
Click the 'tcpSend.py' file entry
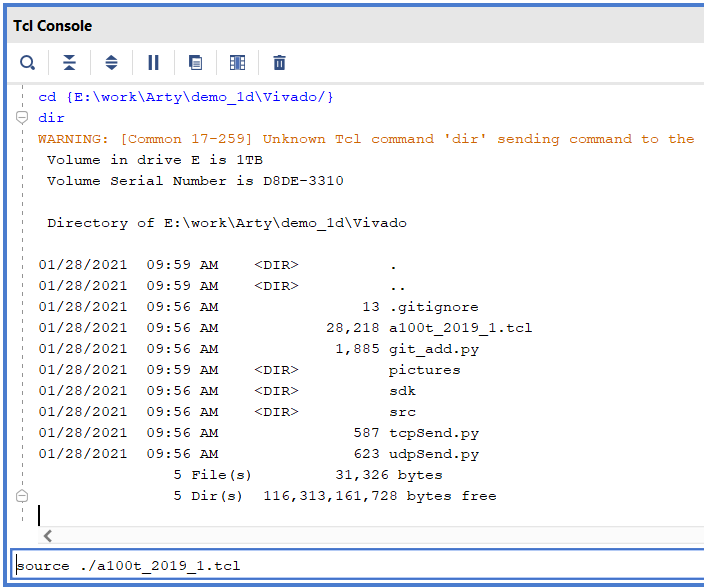tap(434, 433)
